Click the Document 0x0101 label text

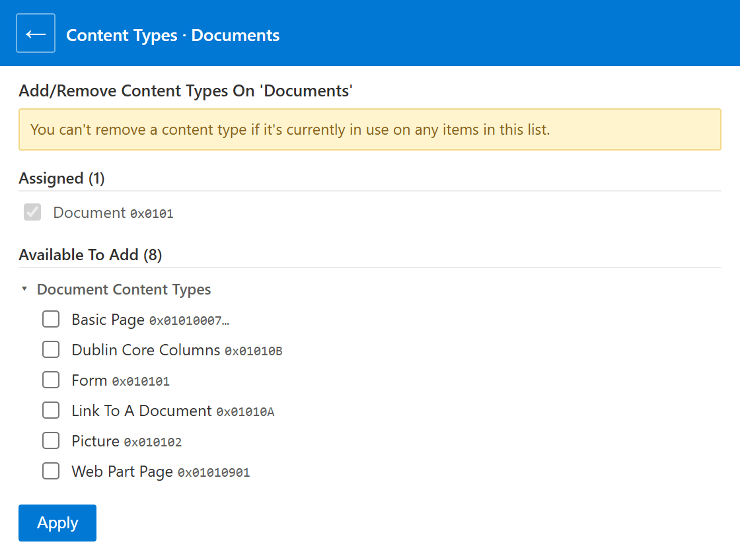coord(113,213)
